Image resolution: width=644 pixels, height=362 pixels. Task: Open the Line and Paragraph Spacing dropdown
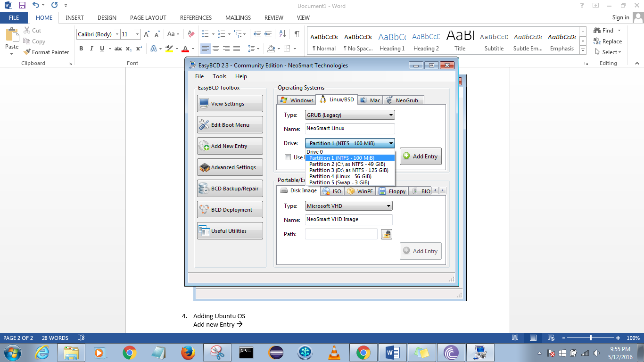[253, 49]
